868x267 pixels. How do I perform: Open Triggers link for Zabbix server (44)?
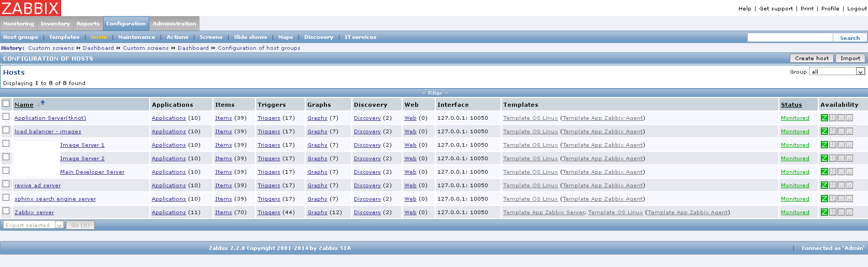coord(268,212)
